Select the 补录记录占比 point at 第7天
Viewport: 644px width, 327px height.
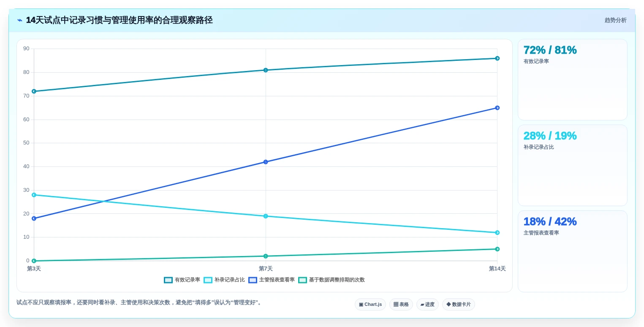pyautogui.click(x=266, y=216)
